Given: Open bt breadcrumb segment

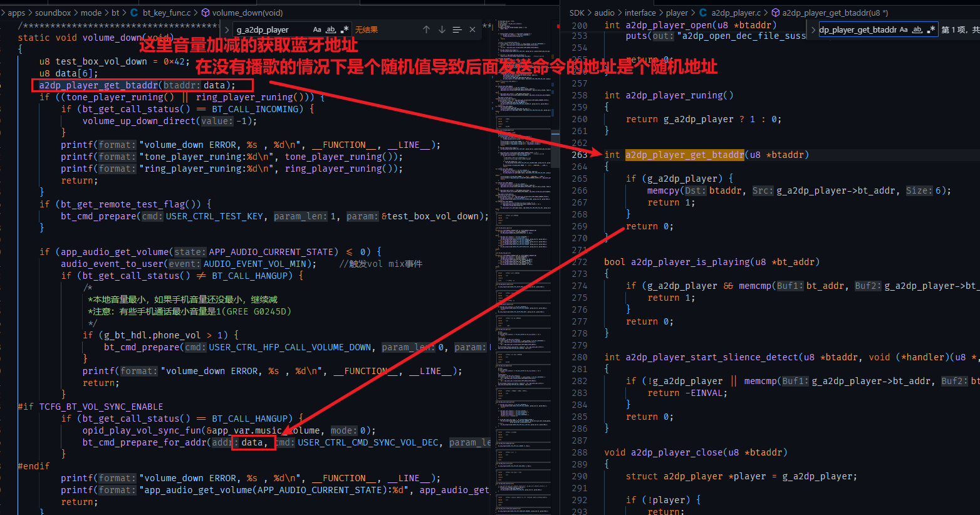Looking at the screenshot, I should (115, 13).
